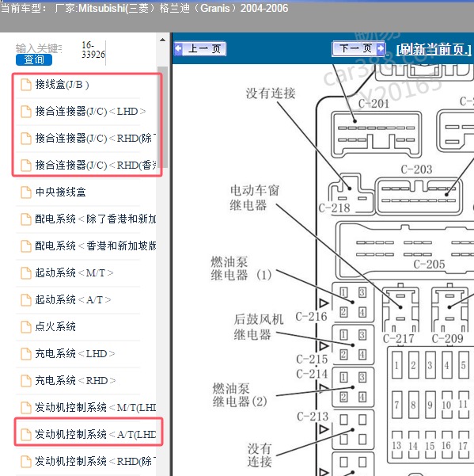This screenshot has height=476, width=474.
Task: Click the sidebar vertical scrollbar thumb
Action: 162,117
